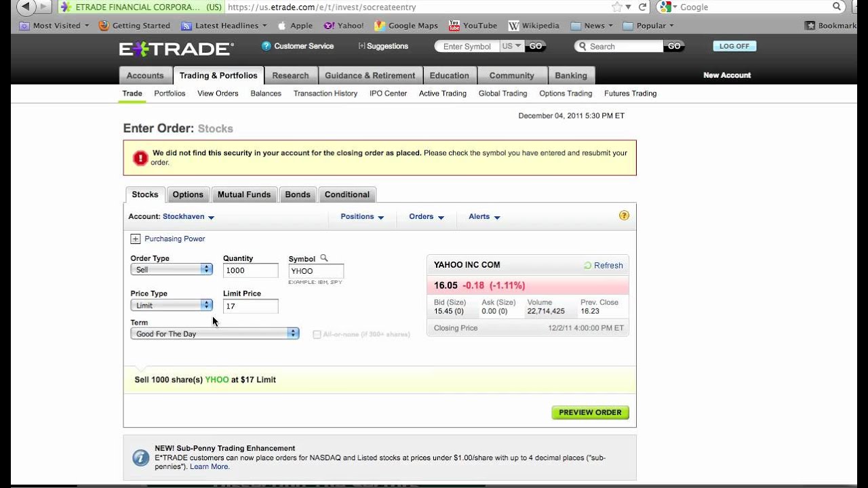
Task: Open the Stockhaven account dropdown
Action: click(x=189, y=217)
